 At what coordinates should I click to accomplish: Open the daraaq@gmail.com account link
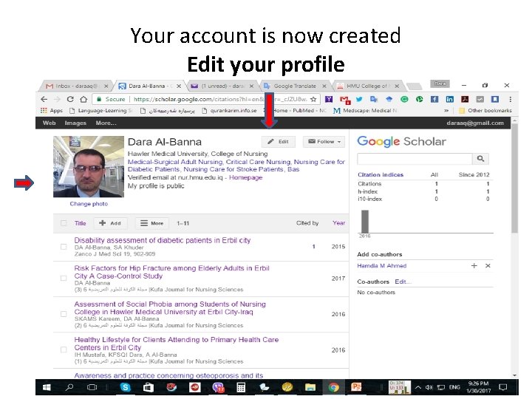pos(475,123)
